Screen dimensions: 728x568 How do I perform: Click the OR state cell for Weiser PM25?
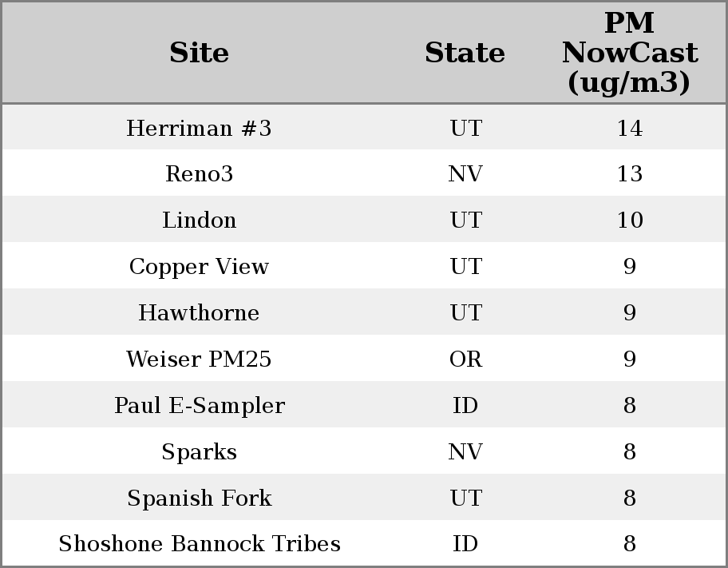click(x=465, y=359)
